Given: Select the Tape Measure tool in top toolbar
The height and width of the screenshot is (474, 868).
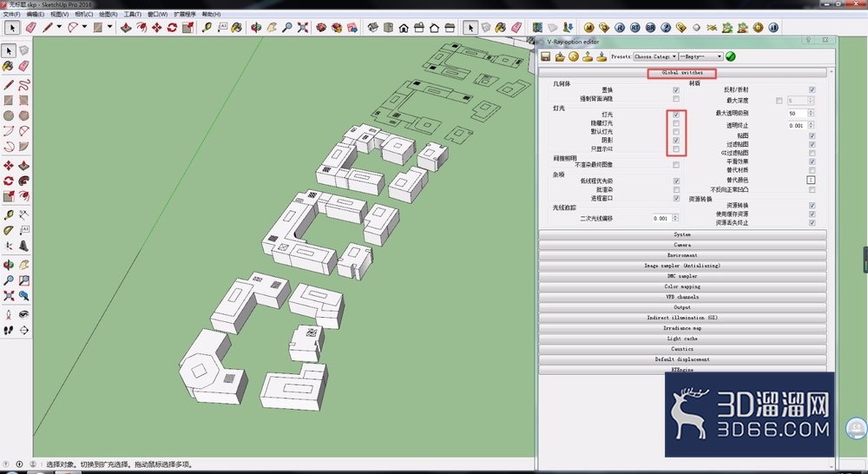Looking at the screenshot, I should (207, 27).
